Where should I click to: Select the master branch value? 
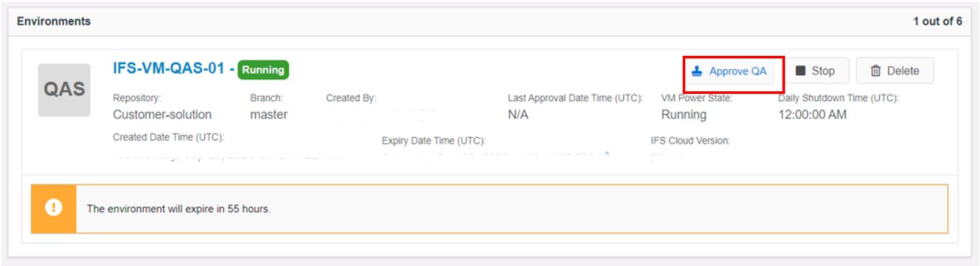coord(268,114)
